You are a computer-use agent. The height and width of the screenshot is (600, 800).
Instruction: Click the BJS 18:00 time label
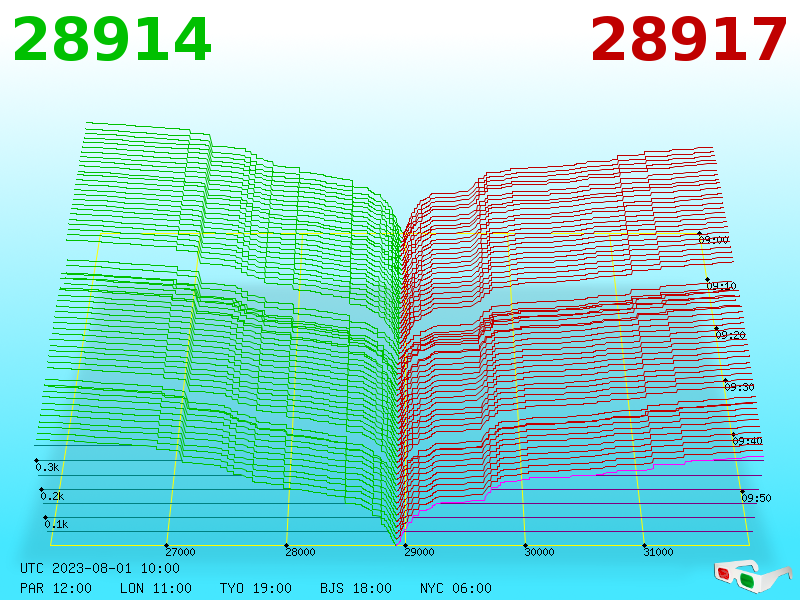tap(356, 588)
